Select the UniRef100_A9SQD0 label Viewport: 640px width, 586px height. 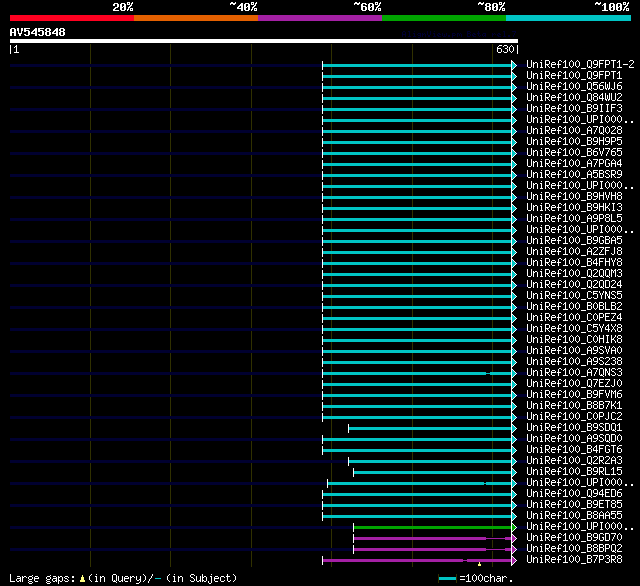pyautogui.click(x=574, y=439)
